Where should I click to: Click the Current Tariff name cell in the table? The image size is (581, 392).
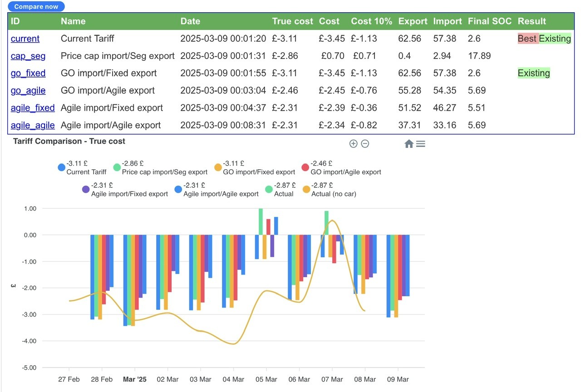(x=88, y=39)
